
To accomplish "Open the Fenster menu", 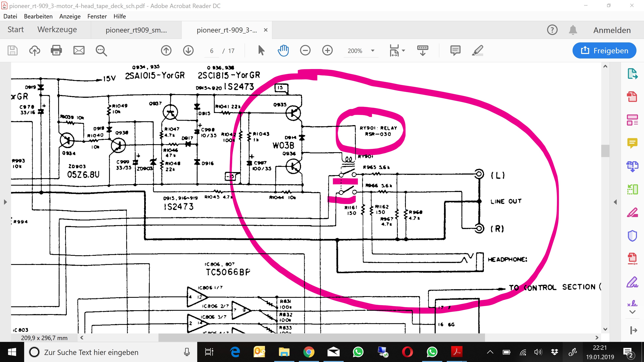I will [x=97, y=16].
